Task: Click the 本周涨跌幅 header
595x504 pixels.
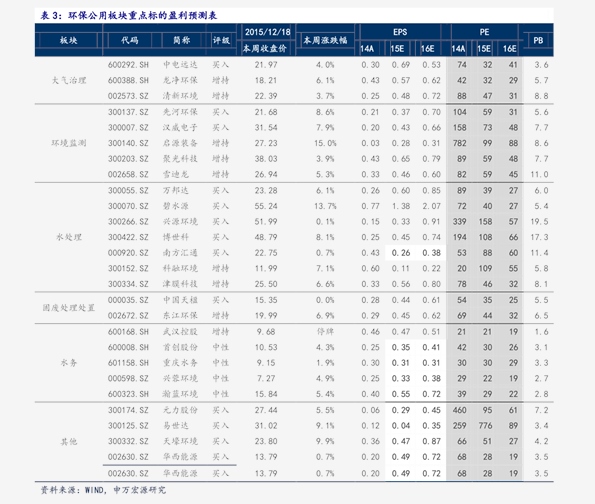Action: [325, 40]
